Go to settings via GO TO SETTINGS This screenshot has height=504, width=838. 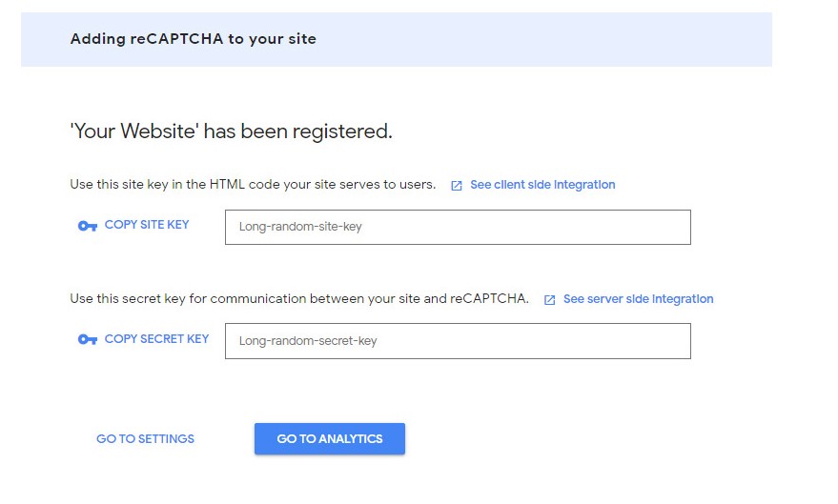[145, 439]
